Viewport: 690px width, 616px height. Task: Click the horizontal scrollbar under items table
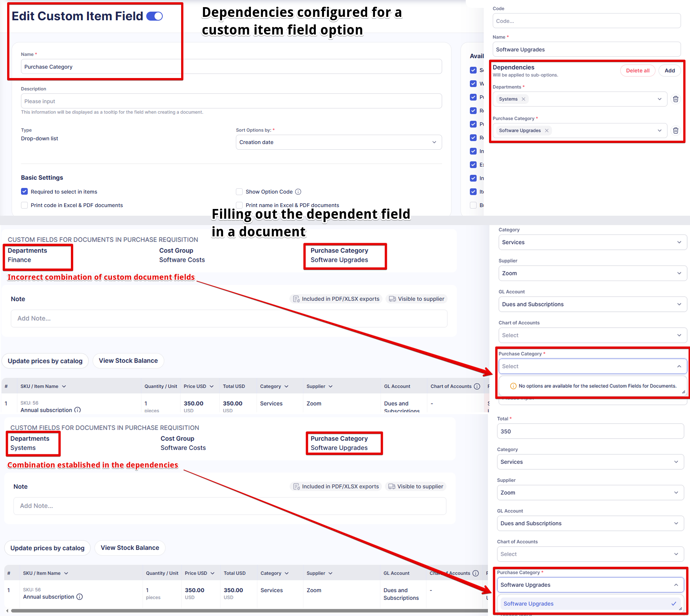click(247, 611)
